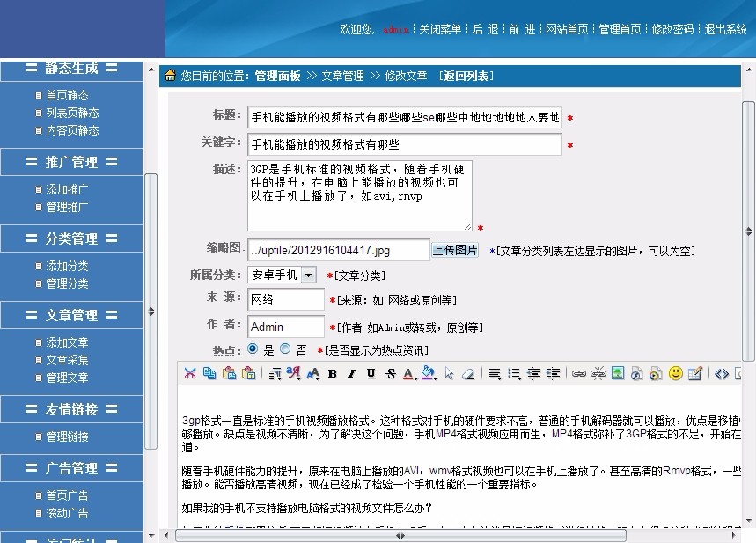Open 首页广告 in the sidebar
Screen dimensions: 756x543
[67, 495]
